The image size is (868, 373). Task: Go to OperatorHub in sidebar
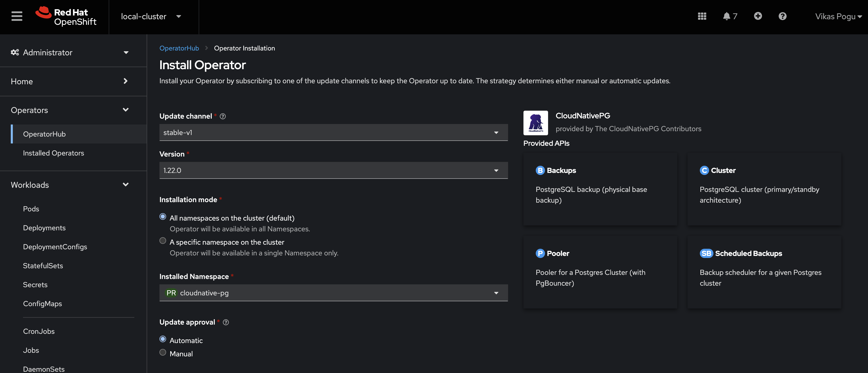(x=78, y=134)
